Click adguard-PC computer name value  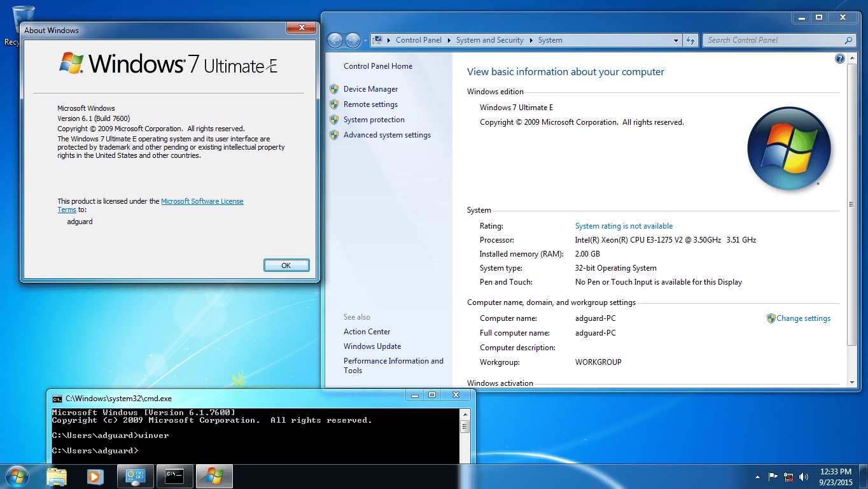coord(596,318)
